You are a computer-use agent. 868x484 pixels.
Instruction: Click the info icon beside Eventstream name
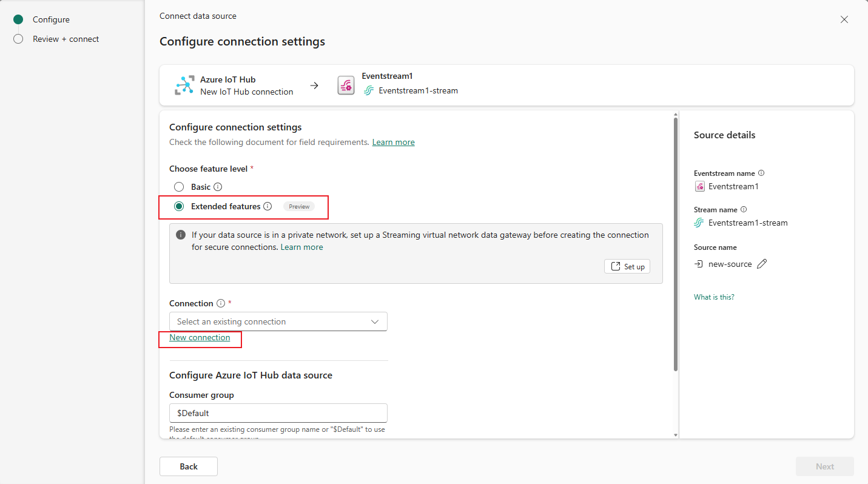coord(761,173)
